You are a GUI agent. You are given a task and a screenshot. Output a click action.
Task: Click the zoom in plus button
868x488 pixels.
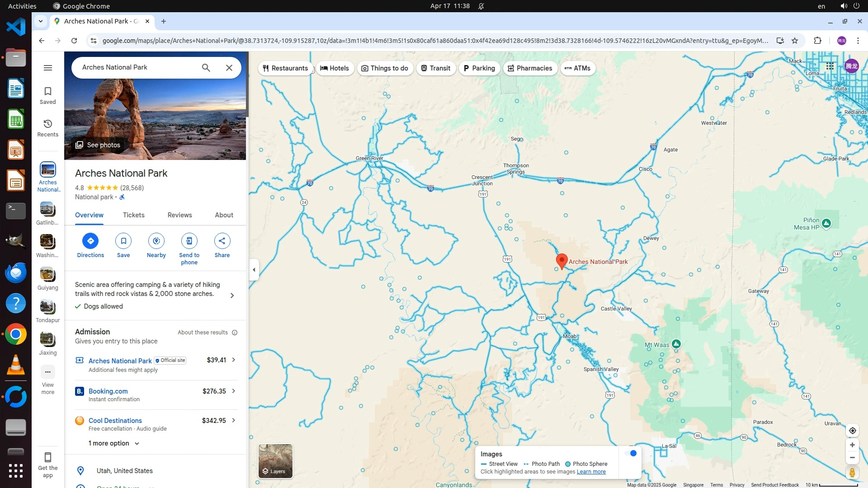852,445
